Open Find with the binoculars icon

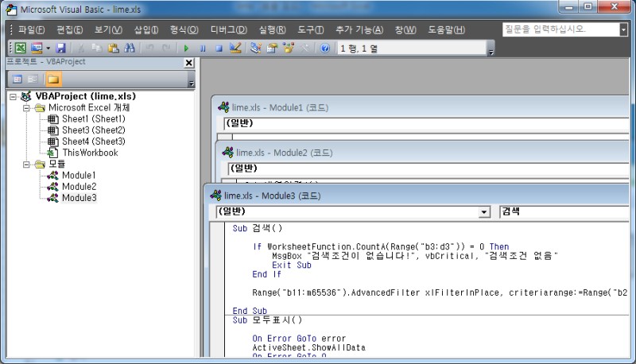130,48
